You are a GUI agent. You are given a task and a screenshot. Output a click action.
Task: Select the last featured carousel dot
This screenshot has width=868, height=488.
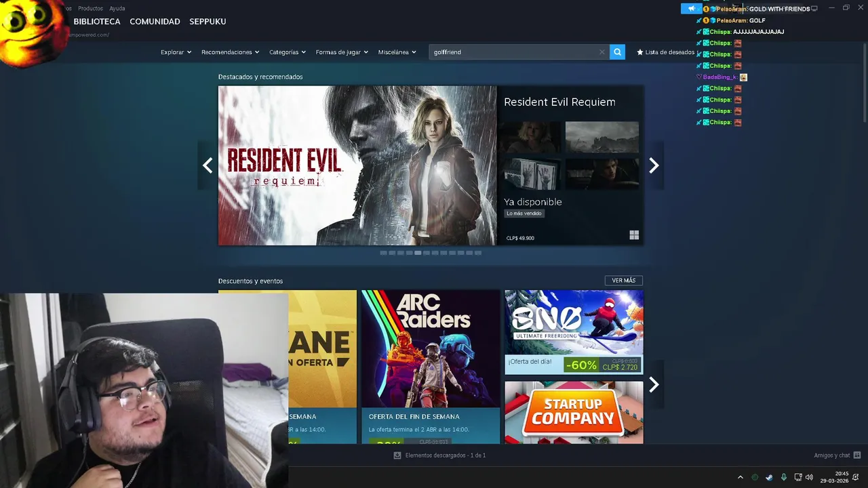click(478, 253)
